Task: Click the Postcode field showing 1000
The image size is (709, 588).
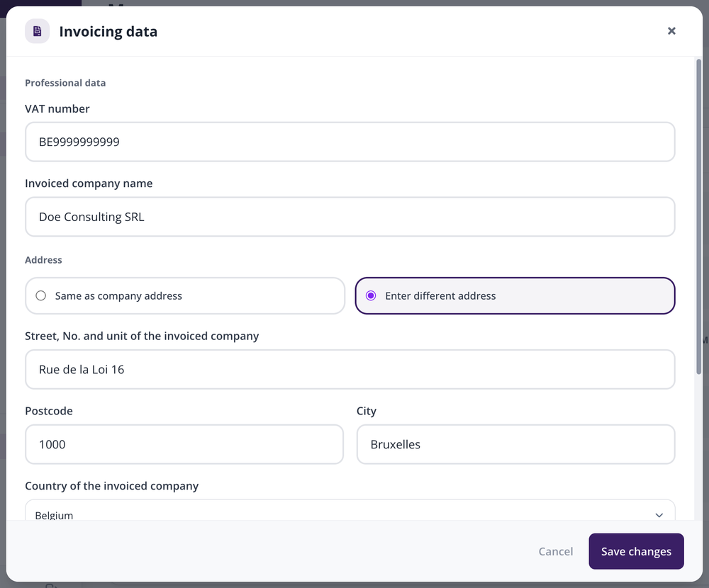Action: tap(184, 444)
